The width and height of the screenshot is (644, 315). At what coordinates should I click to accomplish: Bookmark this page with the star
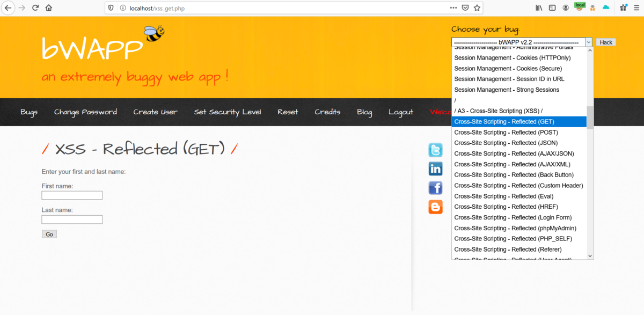477,8
